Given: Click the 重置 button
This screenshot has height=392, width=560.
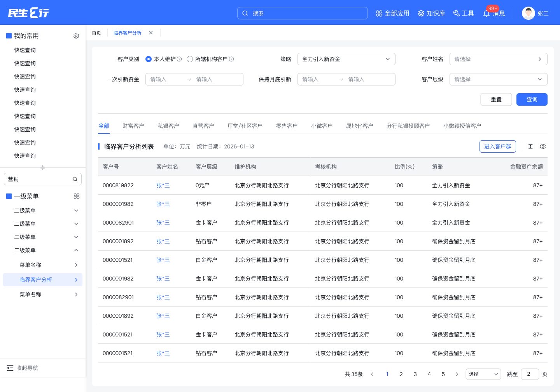Looking at the screenshot, I should click(496, 99).
